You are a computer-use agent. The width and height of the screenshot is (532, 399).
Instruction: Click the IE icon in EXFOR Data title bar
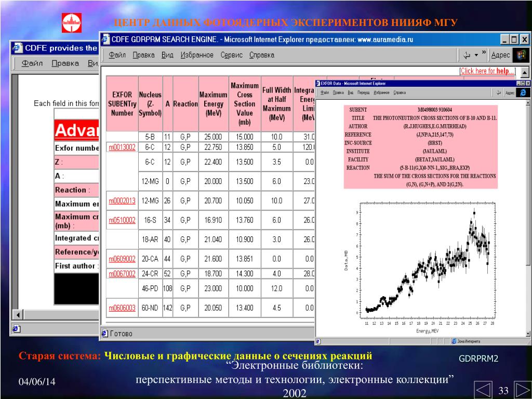coord(317,83)
